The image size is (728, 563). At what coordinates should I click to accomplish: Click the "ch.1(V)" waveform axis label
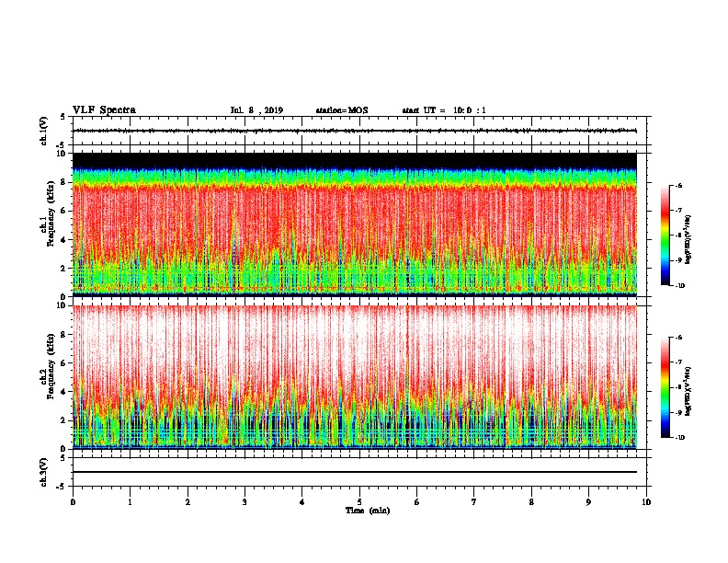44,131
